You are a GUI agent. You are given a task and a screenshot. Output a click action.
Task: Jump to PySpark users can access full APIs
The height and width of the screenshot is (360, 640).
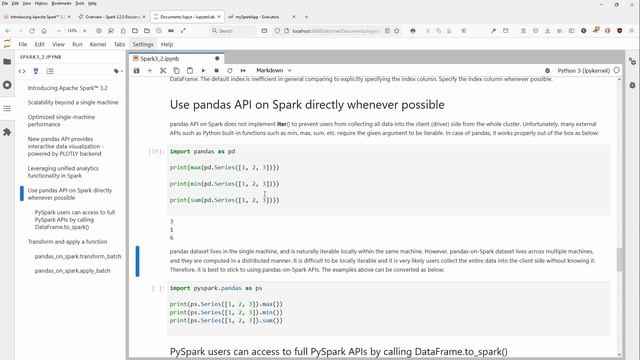click(75, 220)
